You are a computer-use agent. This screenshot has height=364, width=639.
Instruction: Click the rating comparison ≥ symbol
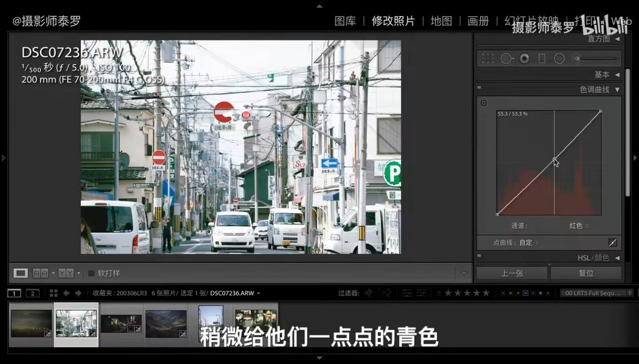[x=439, y=293]
